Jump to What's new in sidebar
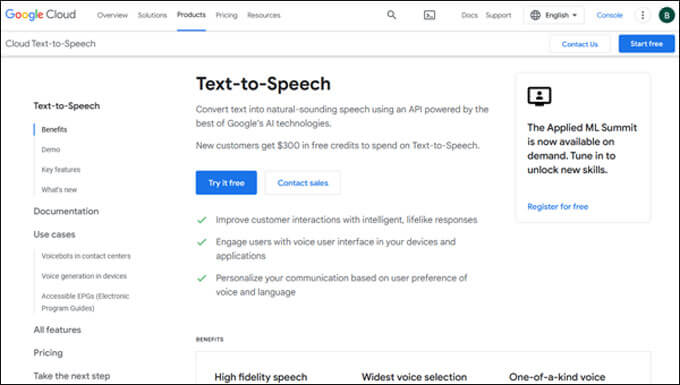Screen dimensions: 680x385 [x=59, y=189]
